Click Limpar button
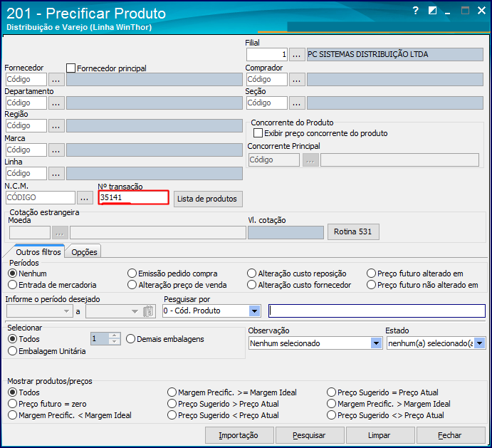 pyautogui.click(x=380, y=435)
